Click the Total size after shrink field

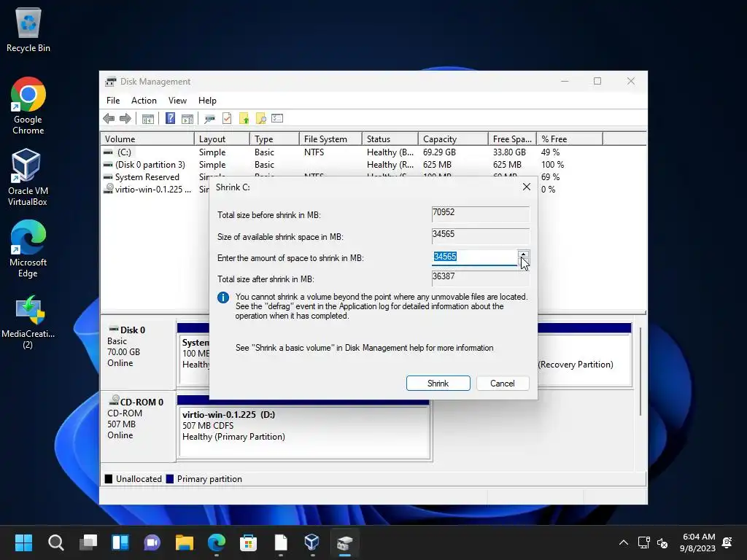[x=480, y=278]
